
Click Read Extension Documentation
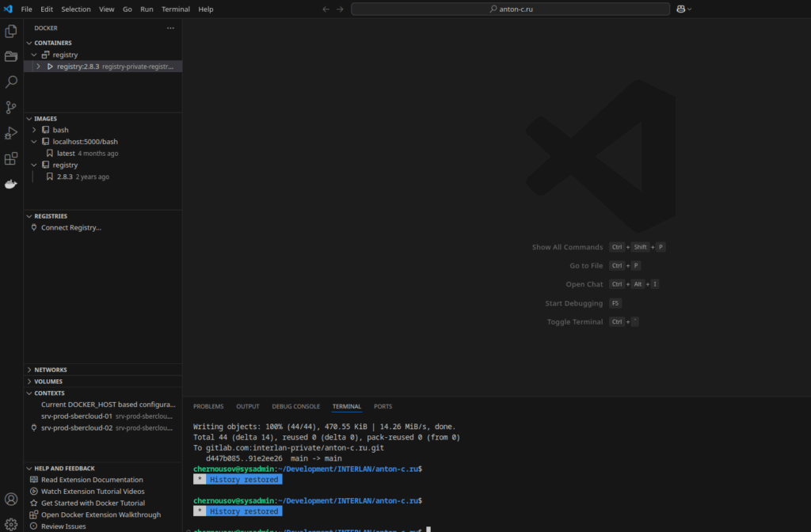92,480
